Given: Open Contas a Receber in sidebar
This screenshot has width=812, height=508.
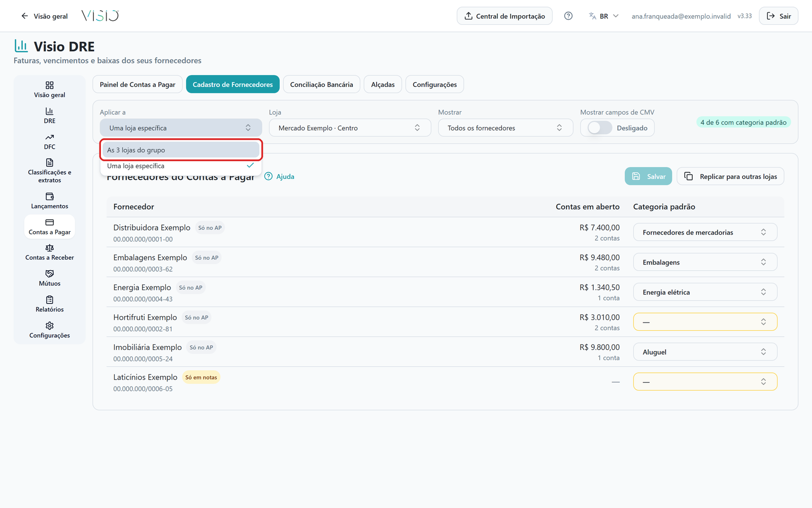Looking at the screenshot, I should 50,252.
